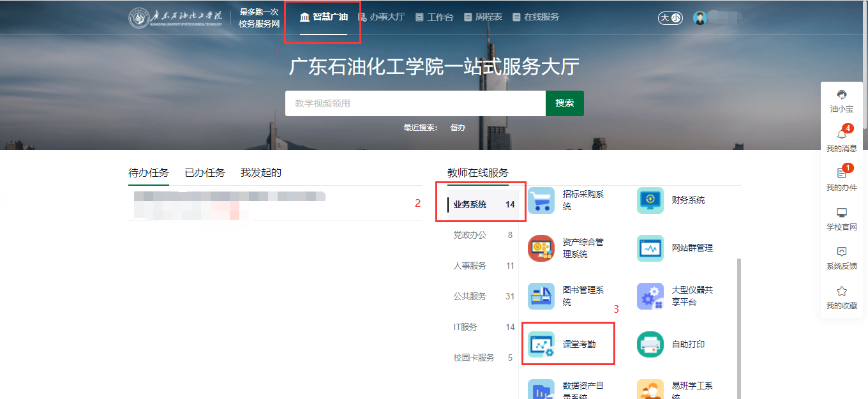Open the 课堂考勤 icon
The width and height of the screenshot is (868, 399).
541,344
